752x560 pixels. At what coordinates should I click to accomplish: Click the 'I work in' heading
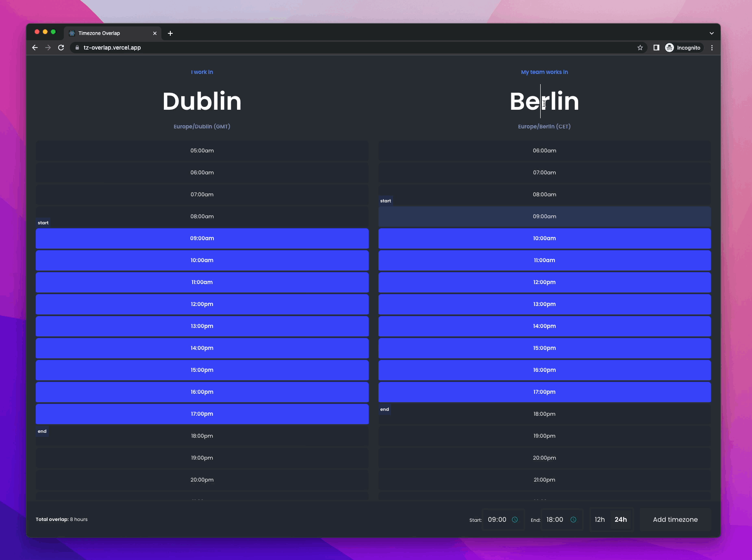pyautogui.click(x=202, y=72)
